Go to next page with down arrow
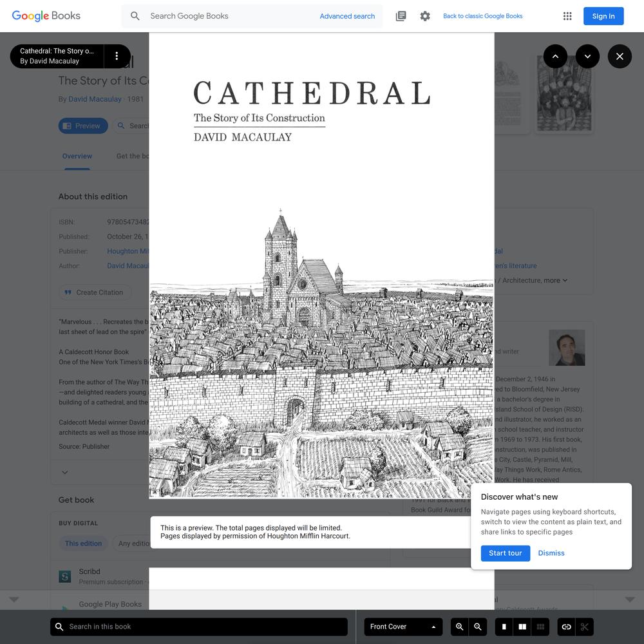This screenshot has height=644, width=644. coord(588,56)
